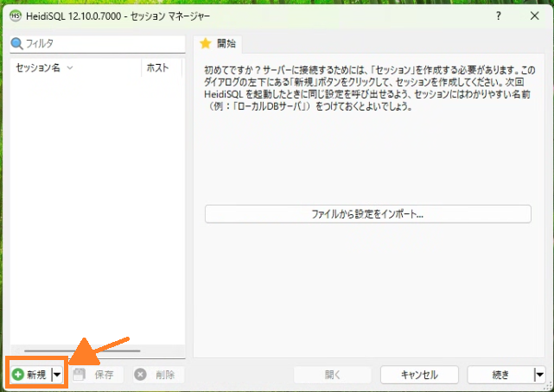This screenshot has height=392, width=554.
Task: Close the session manager window
Action: (x=535, y=16)
